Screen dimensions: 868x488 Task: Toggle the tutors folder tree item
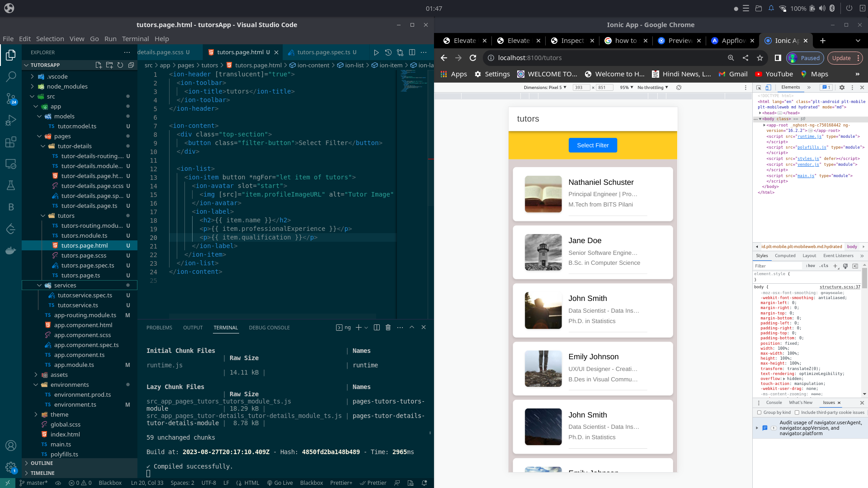(42, 216)
